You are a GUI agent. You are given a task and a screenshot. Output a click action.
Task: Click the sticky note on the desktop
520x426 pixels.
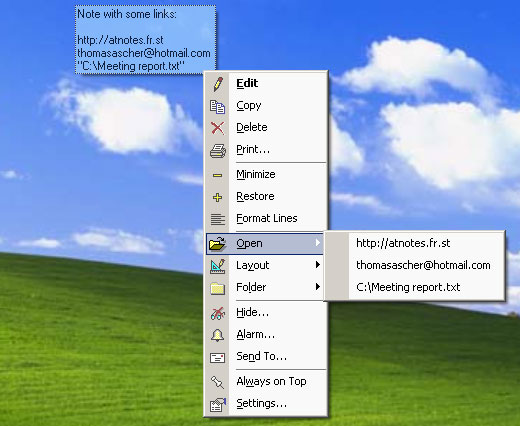[x=146, y=40]
